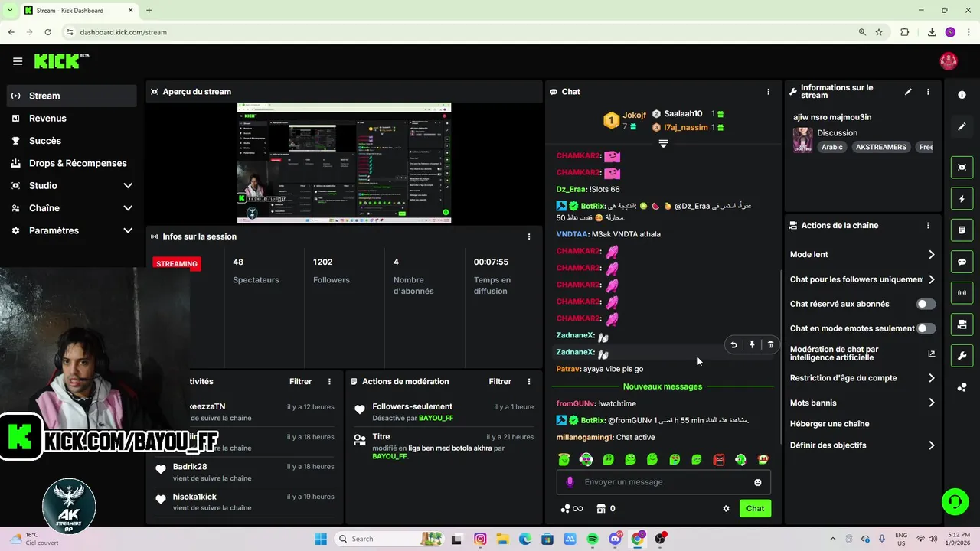The image size is (980, 551).
Task: Open the activities panel three-dot menu
Action: [330, 381]
